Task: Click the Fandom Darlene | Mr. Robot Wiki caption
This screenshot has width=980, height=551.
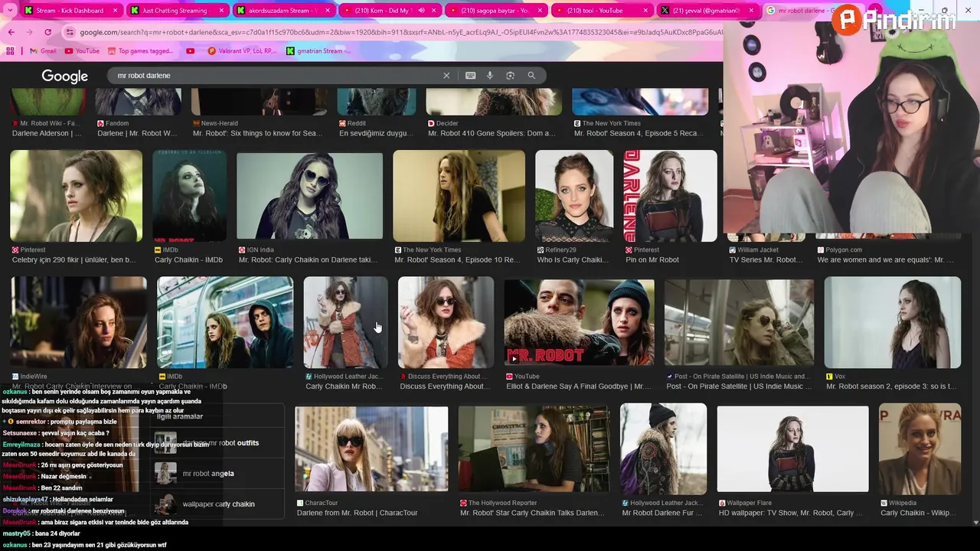Action: pyautogui.click(x=137, y=133)
